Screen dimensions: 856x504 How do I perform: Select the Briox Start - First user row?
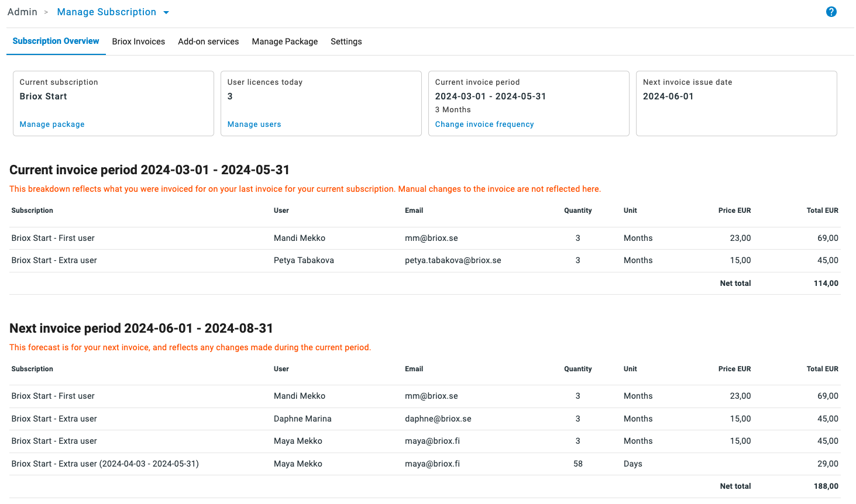(x=53, y=238)
